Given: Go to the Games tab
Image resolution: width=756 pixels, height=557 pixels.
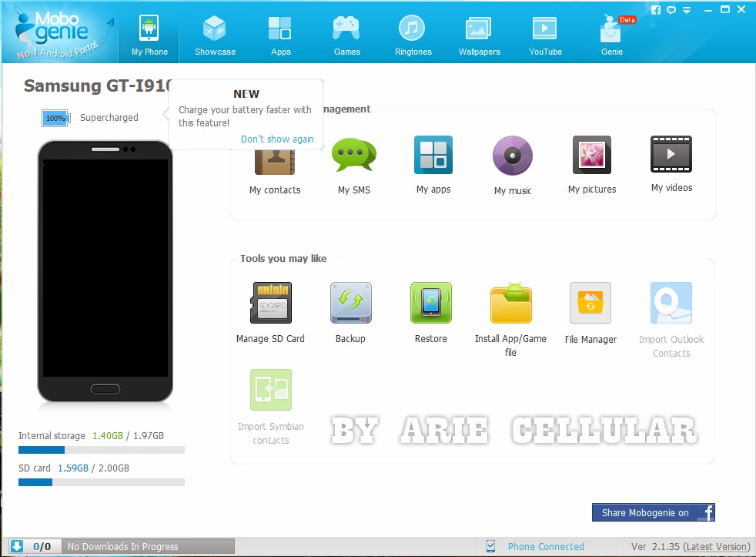Looking at the screenshot, I should [x=346, y=35].
